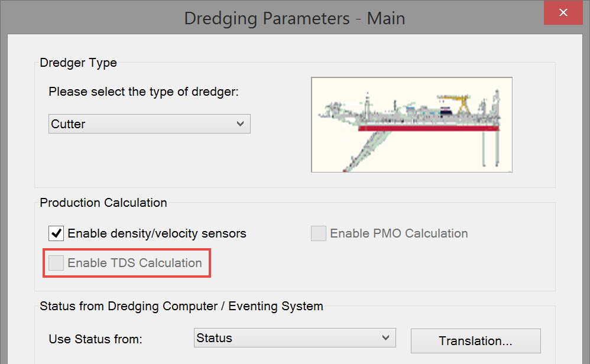Click the Dredging Parameters - Main title bar

coord(294,18)
